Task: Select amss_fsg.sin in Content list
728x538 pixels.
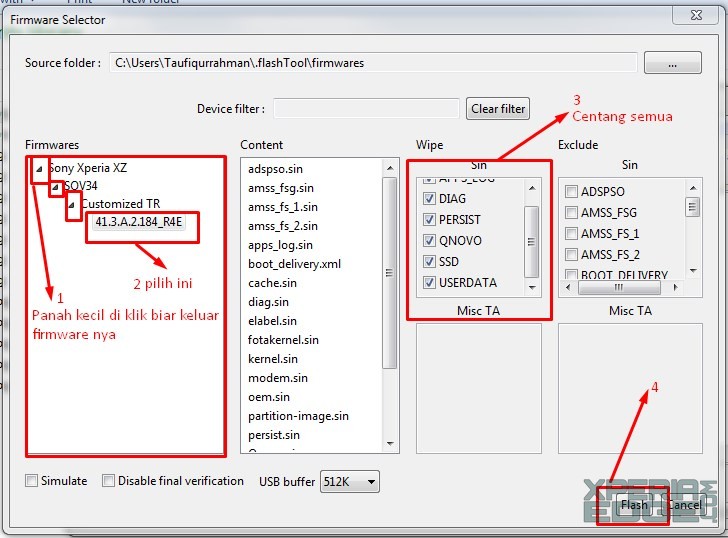Action: pos(281,188)
